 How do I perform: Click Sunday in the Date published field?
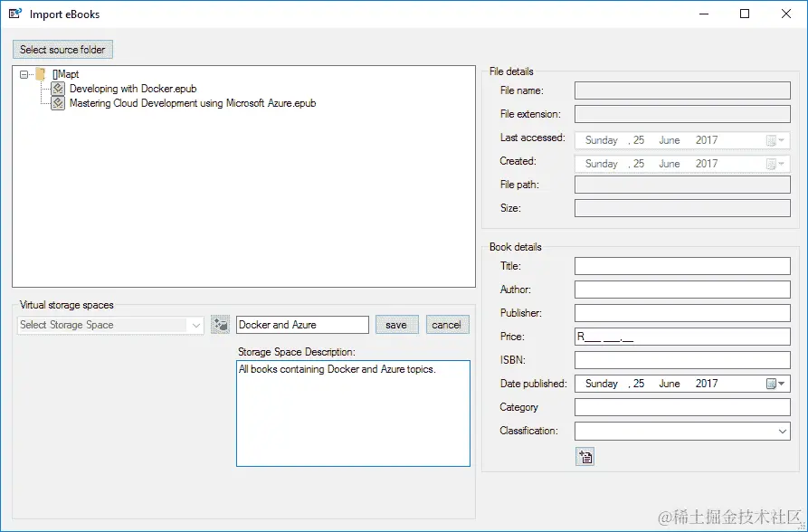602,384
